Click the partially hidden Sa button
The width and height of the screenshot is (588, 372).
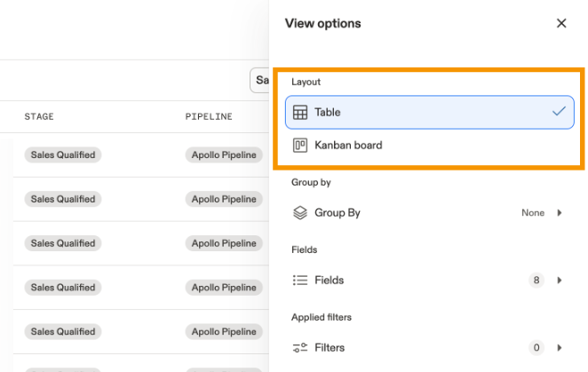(x=259, y=80)
